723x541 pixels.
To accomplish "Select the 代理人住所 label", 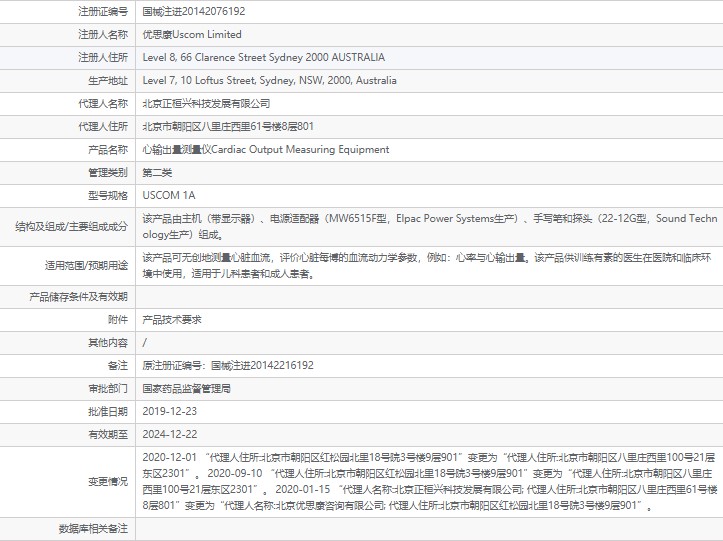I will [103, 126].
